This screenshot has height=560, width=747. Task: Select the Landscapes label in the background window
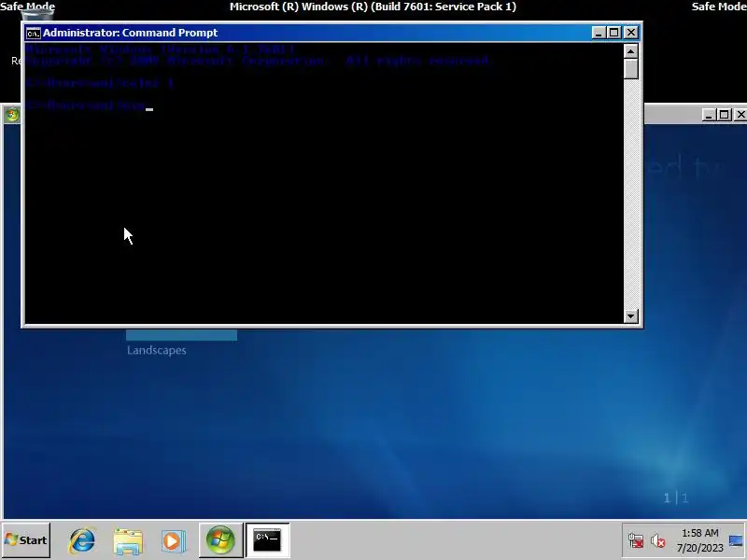coord(156,350)
